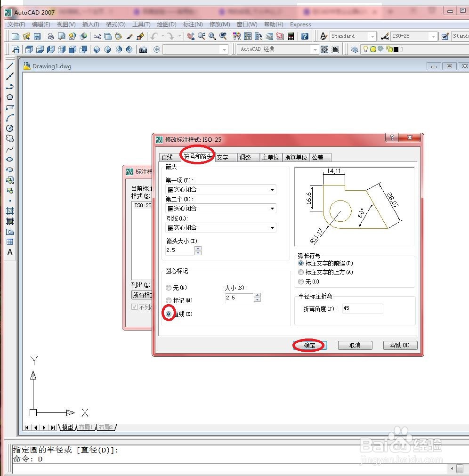Click the 折弯角度 input field
The width and height of the screenshot is (469, 476).
pos(363,308)
